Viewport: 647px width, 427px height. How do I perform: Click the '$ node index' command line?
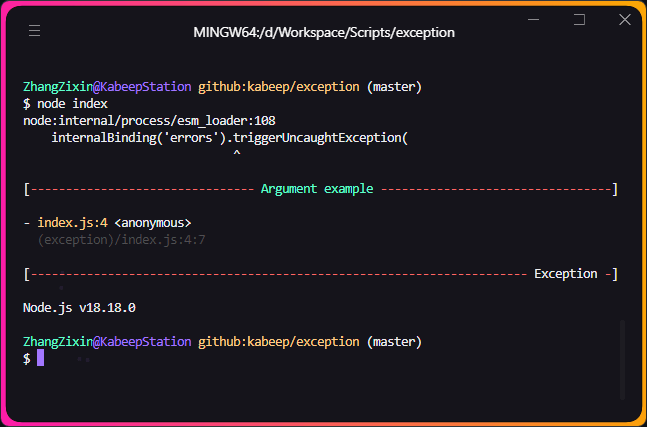pos(65,104)
